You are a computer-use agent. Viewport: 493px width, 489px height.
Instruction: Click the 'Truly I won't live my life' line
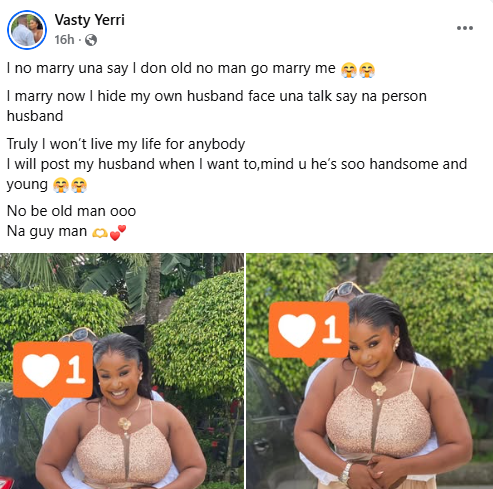[x=126, y=144]
